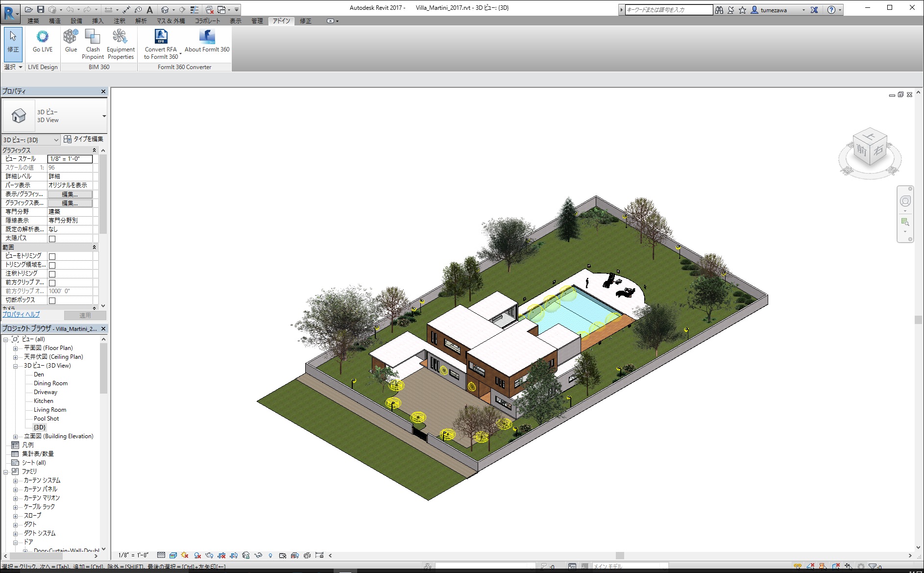Open the 管理 ribbon tab

click(257, 21)
